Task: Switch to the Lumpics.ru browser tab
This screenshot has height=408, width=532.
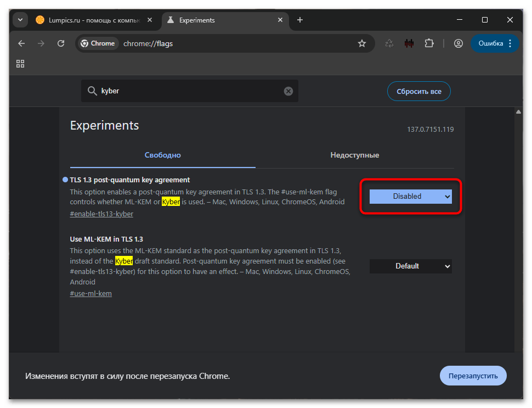Action: [x=88, y=20]
